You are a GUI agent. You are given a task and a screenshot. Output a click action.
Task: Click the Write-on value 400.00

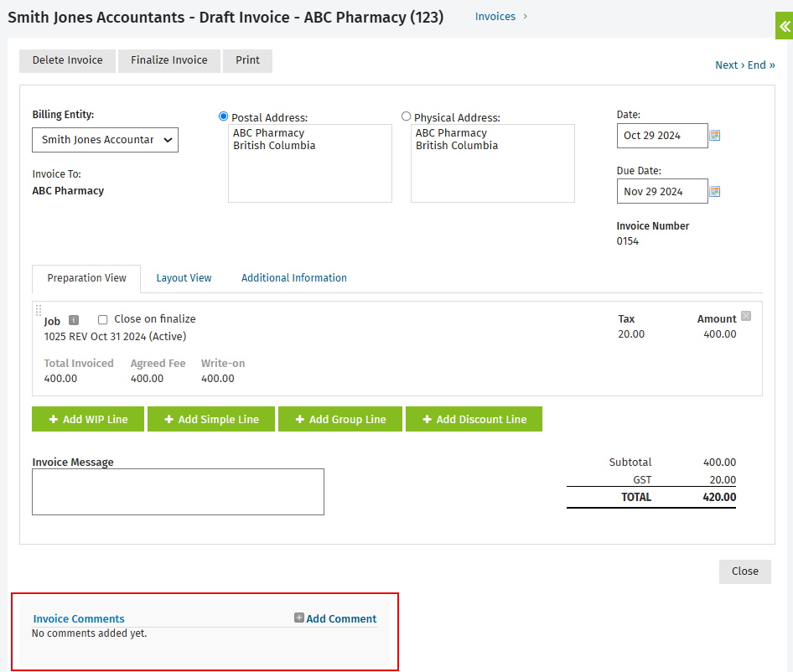[217, 379]
